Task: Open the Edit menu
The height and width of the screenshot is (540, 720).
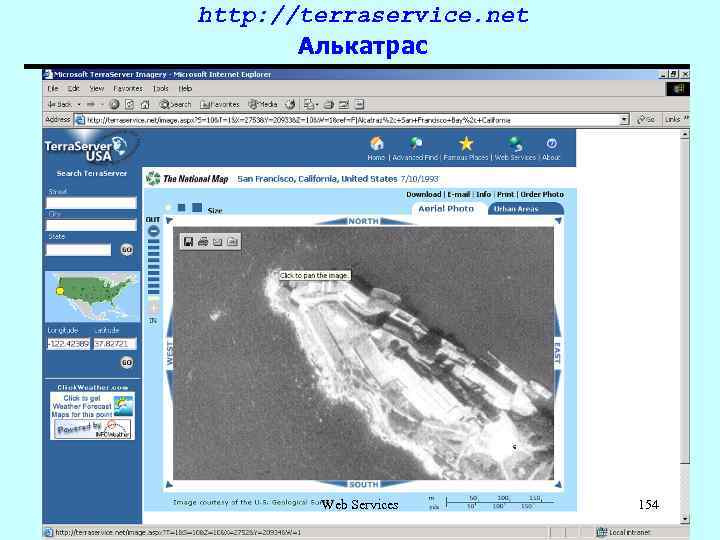Action: click(73, 89)
